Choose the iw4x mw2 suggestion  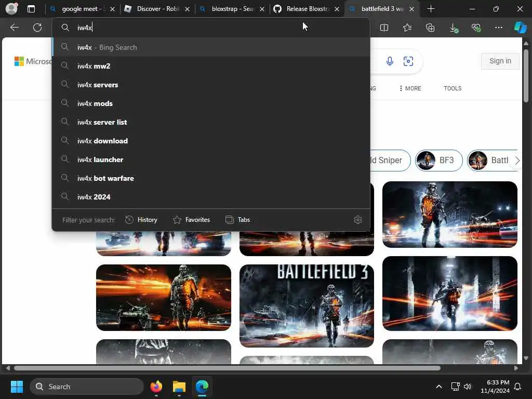(x=211, y=66)
